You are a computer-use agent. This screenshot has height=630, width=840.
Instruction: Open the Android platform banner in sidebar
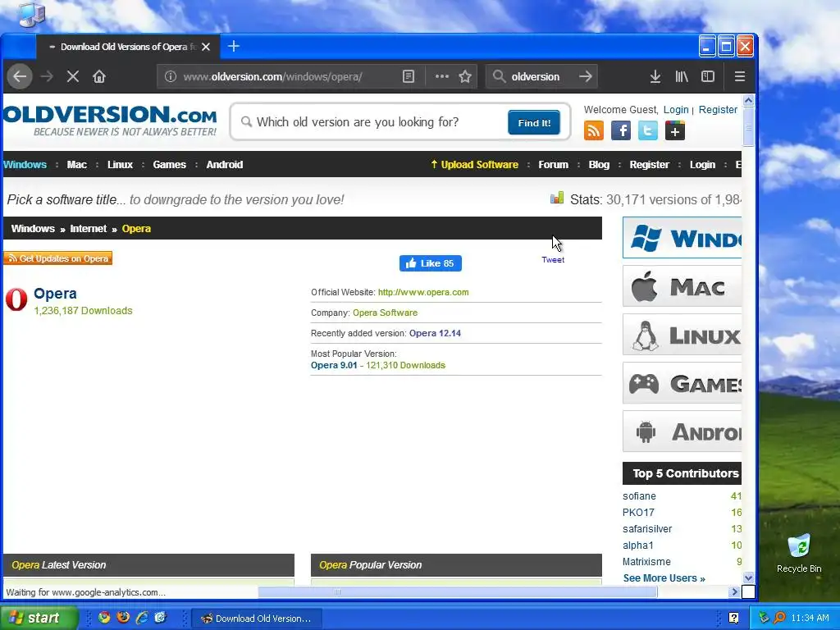[682, 431]
